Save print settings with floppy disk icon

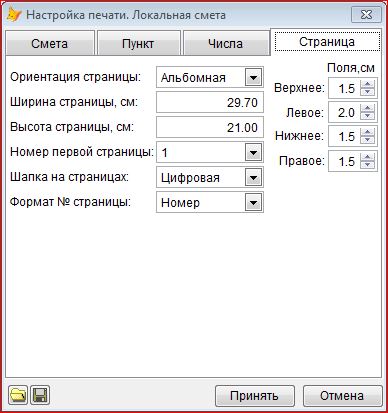pos(40,396)
